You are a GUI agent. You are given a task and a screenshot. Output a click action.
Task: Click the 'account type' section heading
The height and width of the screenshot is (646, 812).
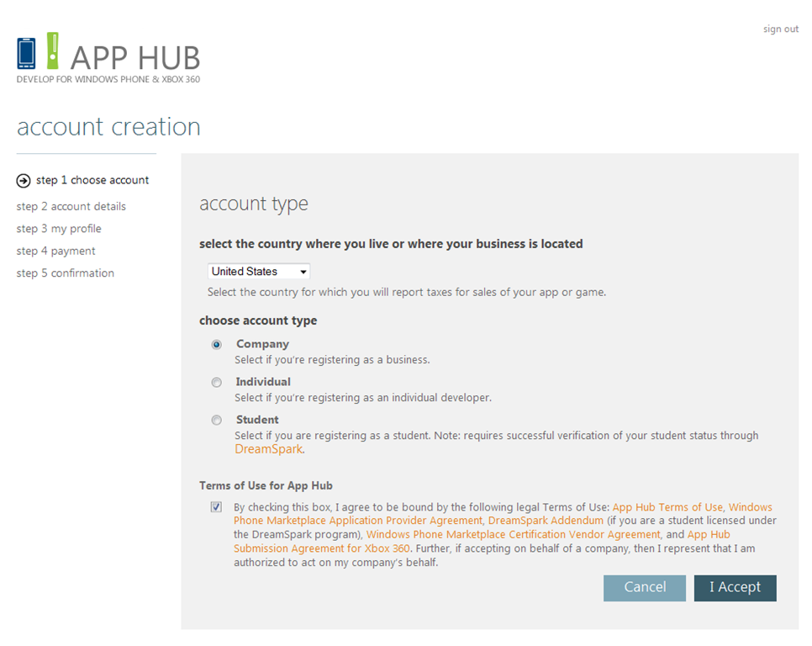254,204
